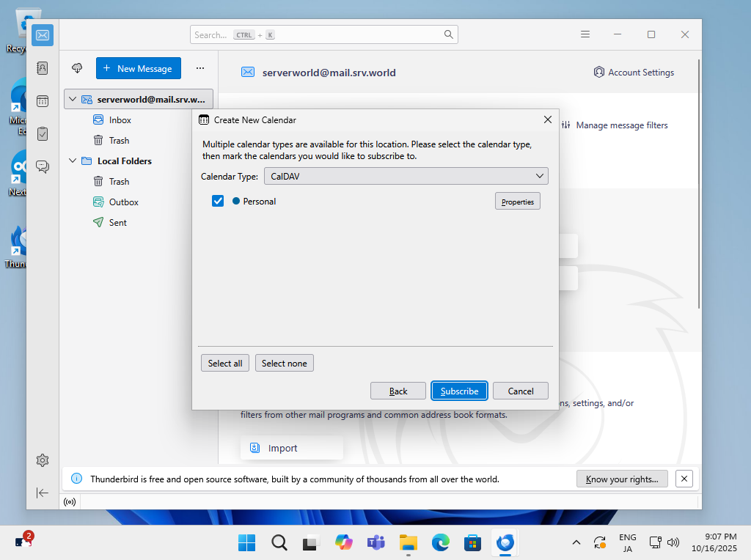Viewport: 751px width, 560px height.
Task: Open the Chat space icon
Action: click(x=43, y=166)
